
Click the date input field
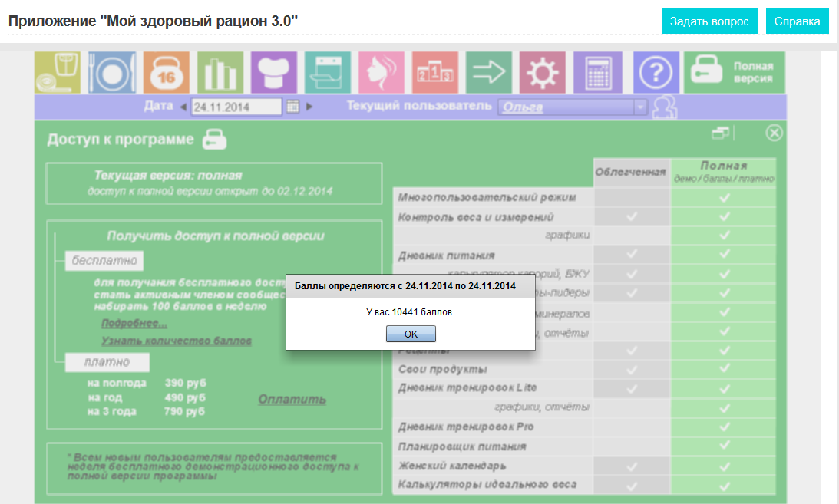236,107
